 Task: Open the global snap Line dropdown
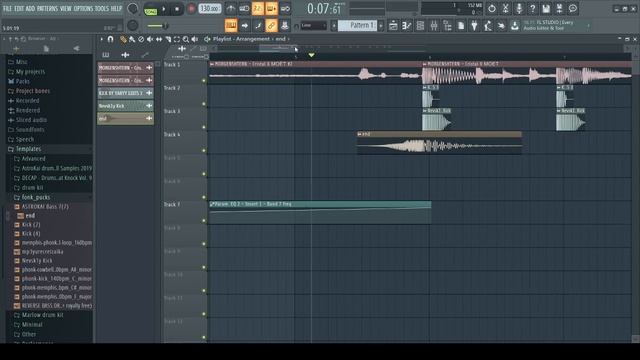click(x=313, y=26)
